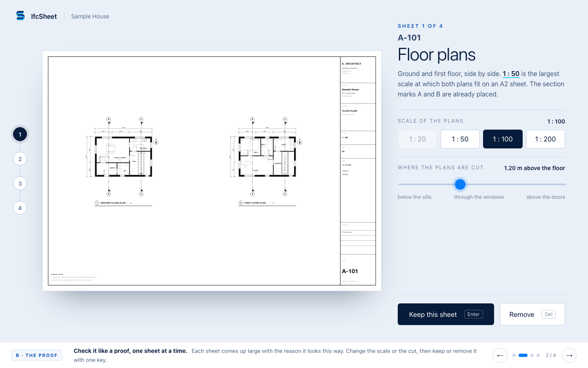The image size is (588, 368).
Task: Open sheet 4 in the step rail
Action: click(20, 208)
